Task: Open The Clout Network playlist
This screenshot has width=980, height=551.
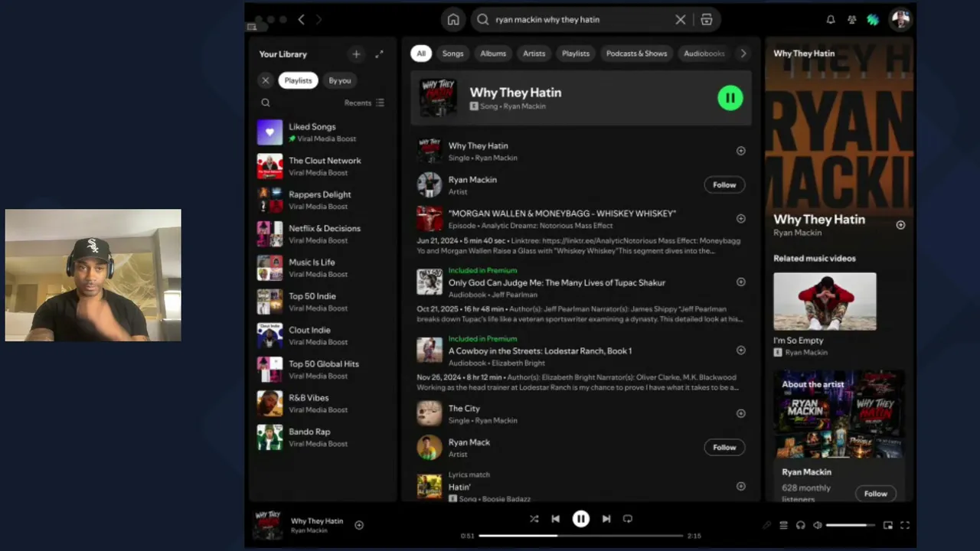Action: point(322,166)
